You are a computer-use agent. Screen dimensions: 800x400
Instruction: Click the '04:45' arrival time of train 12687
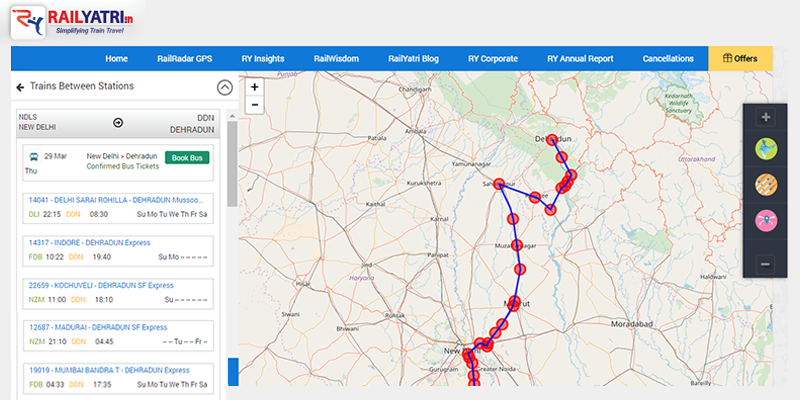pyautogui.click(x=104, y=342)
